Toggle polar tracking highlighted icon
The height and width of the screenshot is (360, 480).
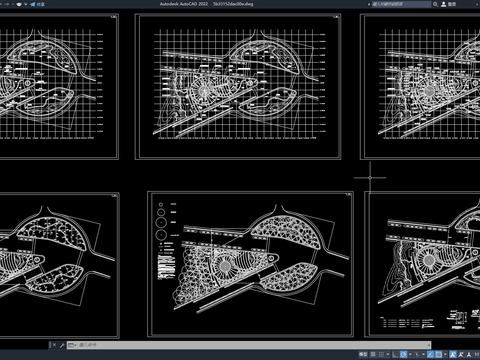coord(404,354)
